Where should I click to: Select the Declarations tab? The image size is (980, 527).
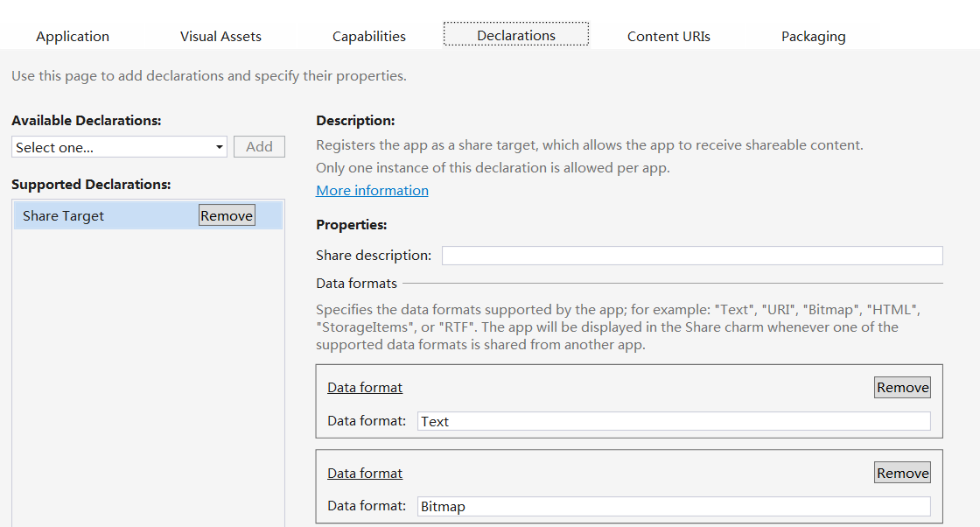click(x=515, y=35)
